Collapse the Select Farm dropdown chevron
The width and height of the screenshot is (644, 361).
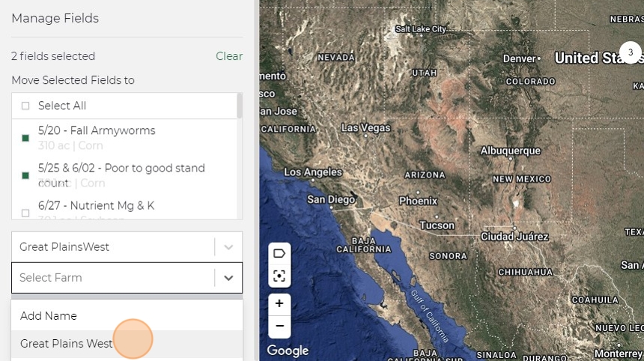pyautogui.click(x=228, y=278)
